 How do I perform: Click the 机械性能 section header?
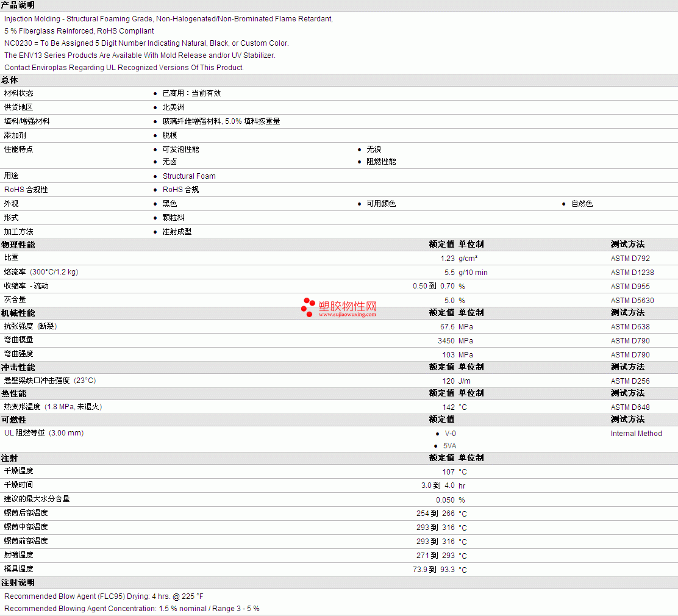[x=18, y=313]
